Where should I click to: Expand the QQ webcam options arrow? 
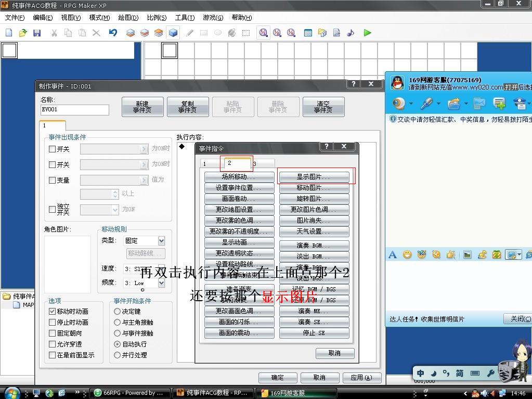[x=411, y=103]
